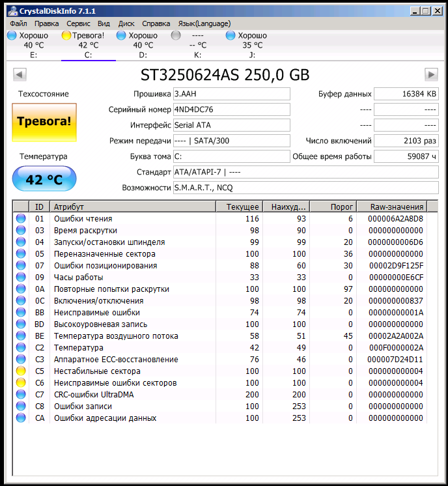The width and height of the screenshot is (448, 486).
Task: Click the disk title ST3250624AS 250,0 GB
Action: click(225, 75)
